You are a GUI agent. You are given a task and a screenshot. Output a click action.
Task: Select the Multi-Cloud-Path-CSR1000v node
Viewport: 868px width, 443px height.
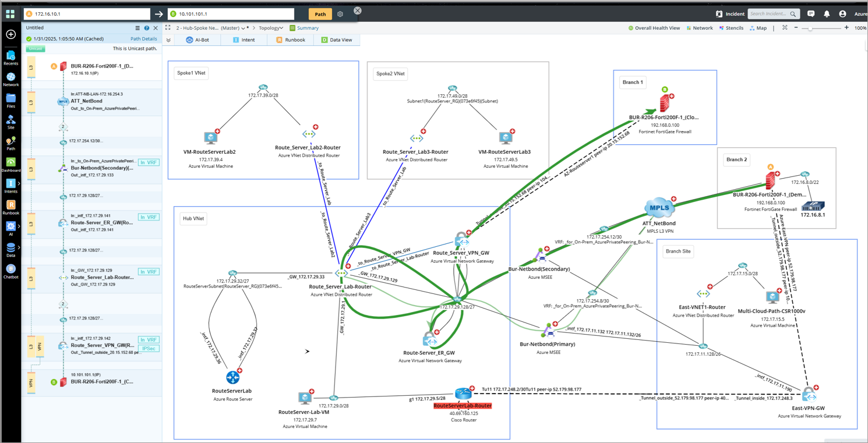[772, 297]
